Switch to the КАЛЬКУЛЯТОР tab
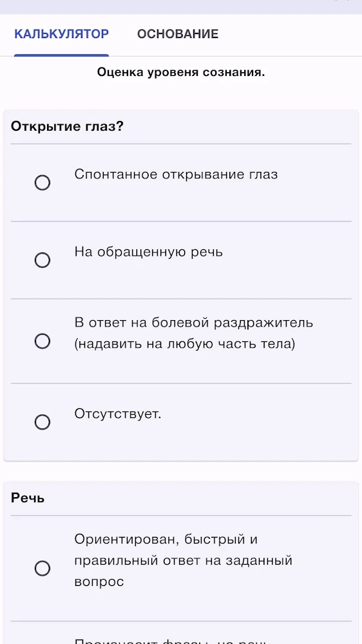Image resolution: width=362 pixels, height=644 pixels. tap(62, 34)
